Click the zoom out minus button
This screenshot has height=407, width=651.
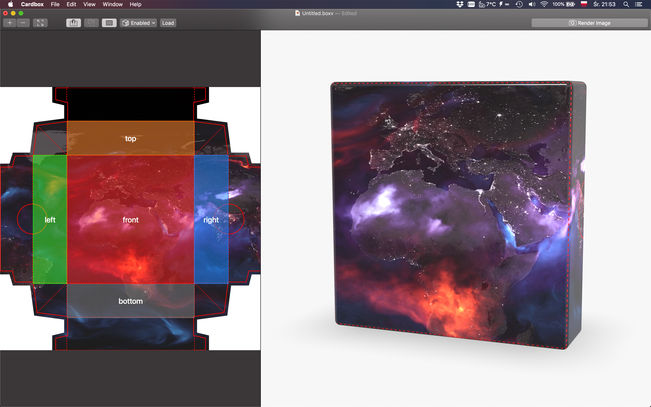tap(23, 22)
